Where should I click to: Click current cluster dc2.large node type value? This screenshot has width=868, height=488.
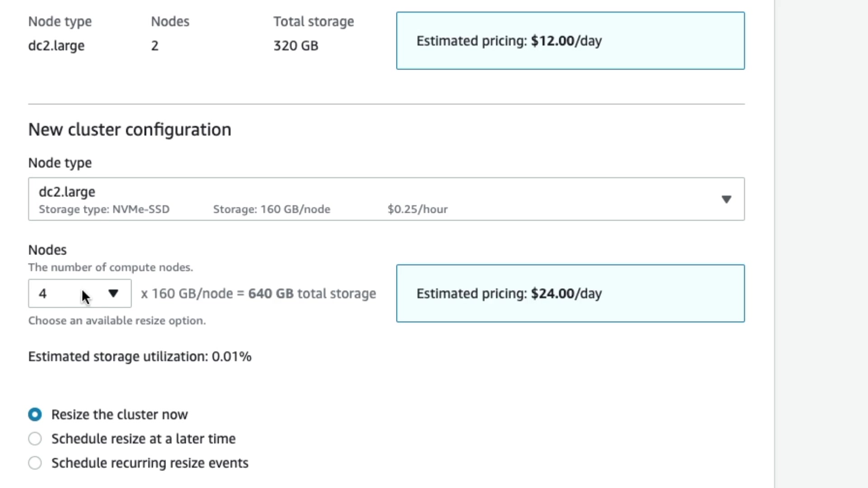(x=56, y=46)
